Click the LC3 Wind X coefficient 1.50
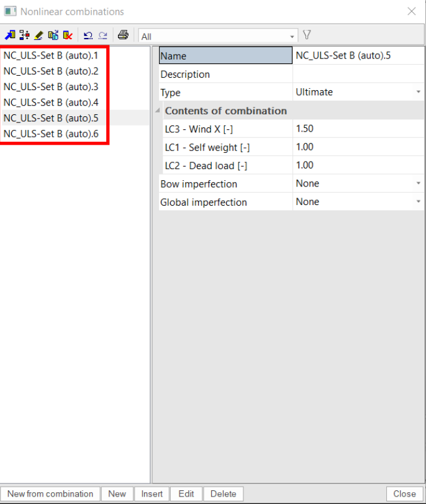 pos(358,129)
